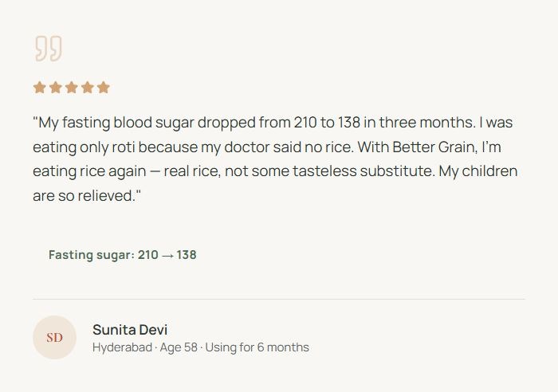Click the arrow in the Fasting sugar badge
This screenshot has height=392, width=558.
pyautogui.click(x=167, y=256)
